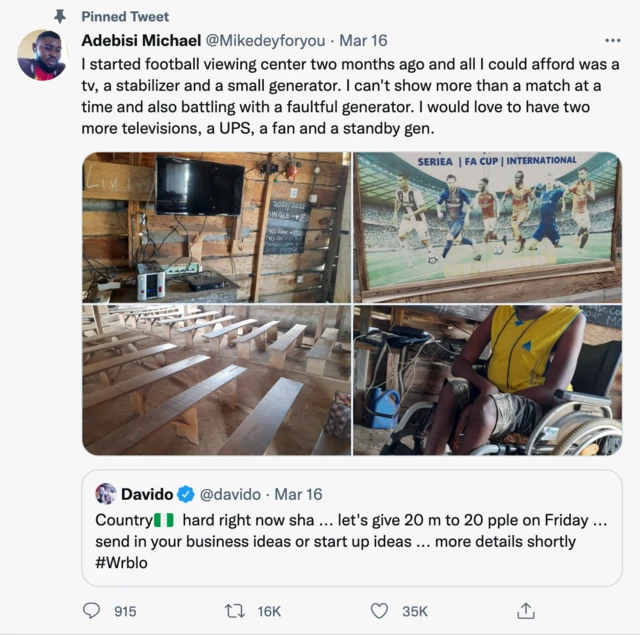
Task: Open the TV on wooden wall photo
Action: pos(216,227)
